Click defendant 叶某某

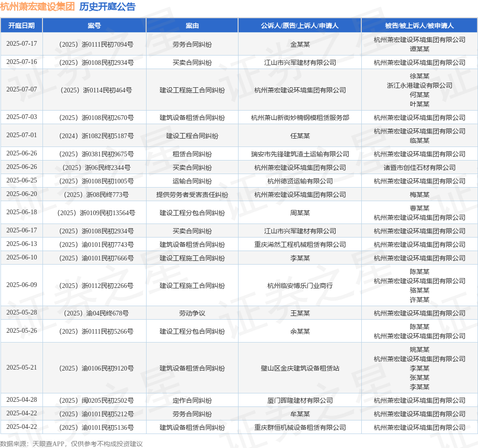[420, 104]
